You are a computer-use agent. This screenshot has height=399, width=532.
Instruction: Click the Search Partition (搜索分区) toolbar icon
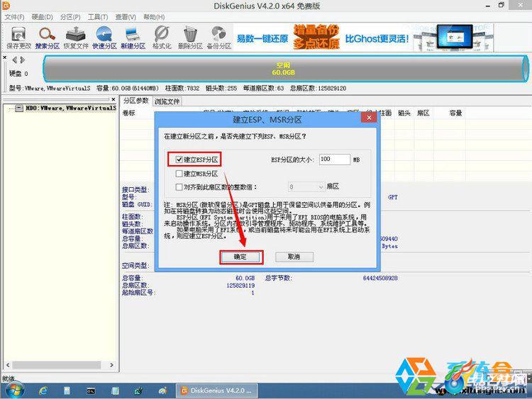click(47, 38)
